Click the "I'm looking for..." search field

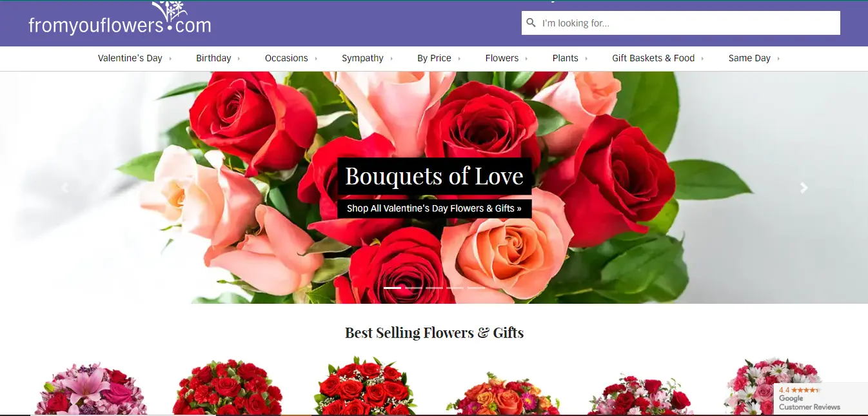681,23
